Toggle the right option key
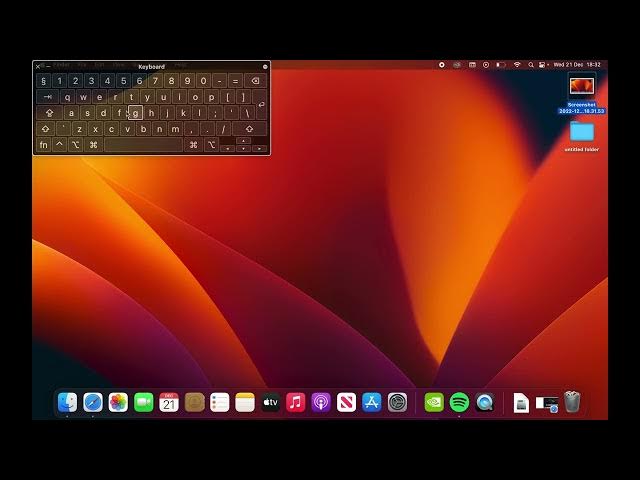 point(211,144)
